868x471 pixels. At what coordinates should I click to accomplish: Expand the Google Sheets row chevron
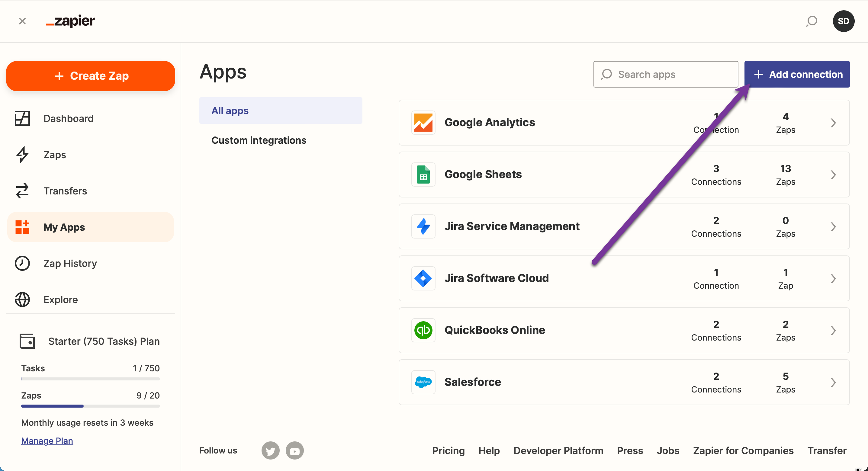(x=833, y=175)
